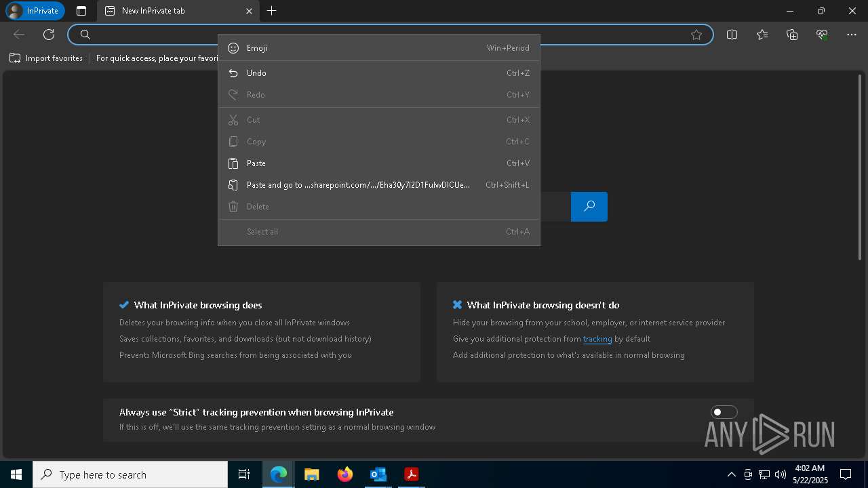Open Adobe Acrobat from taskbar
Viewport: 868px width, 488px height.
click(x=412, y=474)
